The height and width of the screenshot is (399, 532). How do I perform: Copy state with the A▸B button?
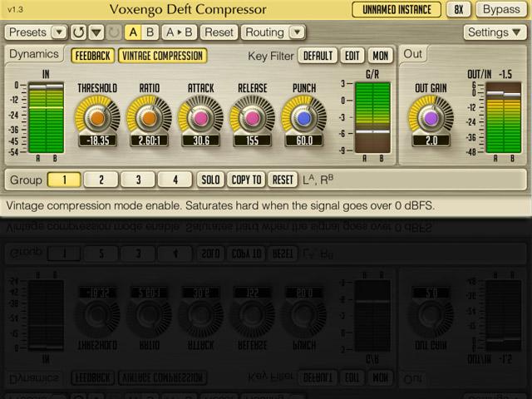(180, 32)
